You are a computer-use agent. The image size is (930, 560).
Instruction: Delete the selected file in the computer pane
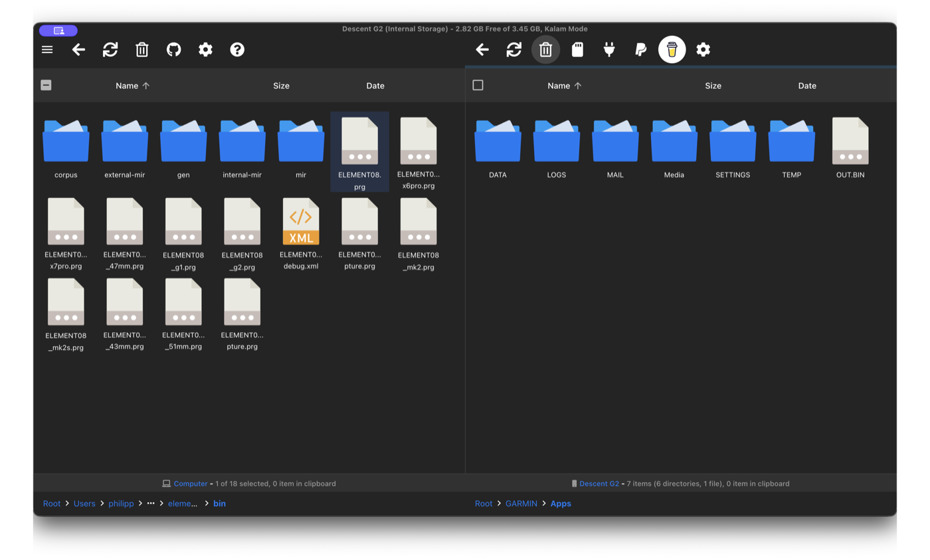tap(142, 50)
